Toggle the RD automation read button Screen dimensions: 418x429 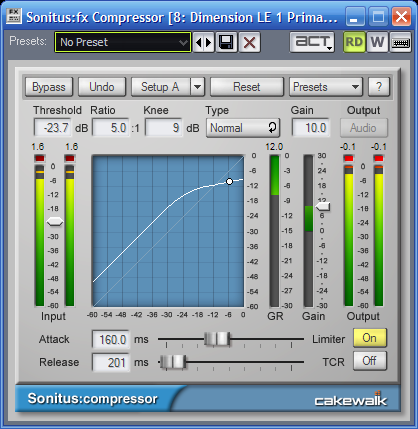point(354,42)
